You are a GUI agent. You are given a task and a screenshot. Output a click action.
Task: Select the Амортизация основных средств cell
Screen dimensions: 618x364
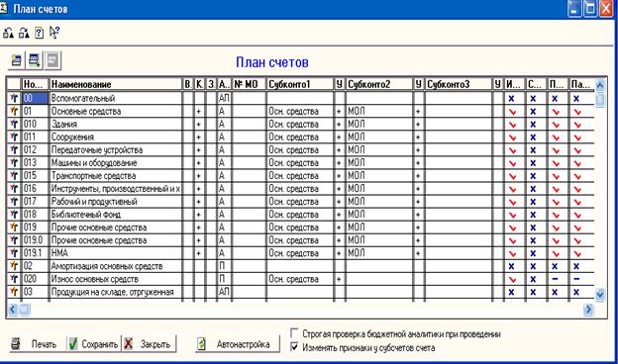click(x=116, y=266)
